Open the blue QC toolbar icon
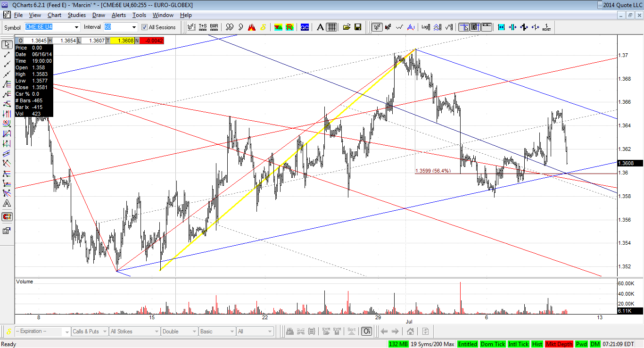This screenshot has width=644, height=348. click(x=305, y=27)
